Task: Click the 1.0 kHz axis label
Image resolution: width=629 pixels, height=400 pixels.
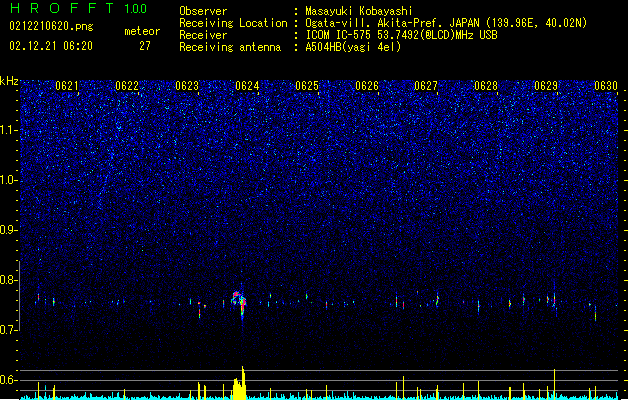Action: point(8,180)
